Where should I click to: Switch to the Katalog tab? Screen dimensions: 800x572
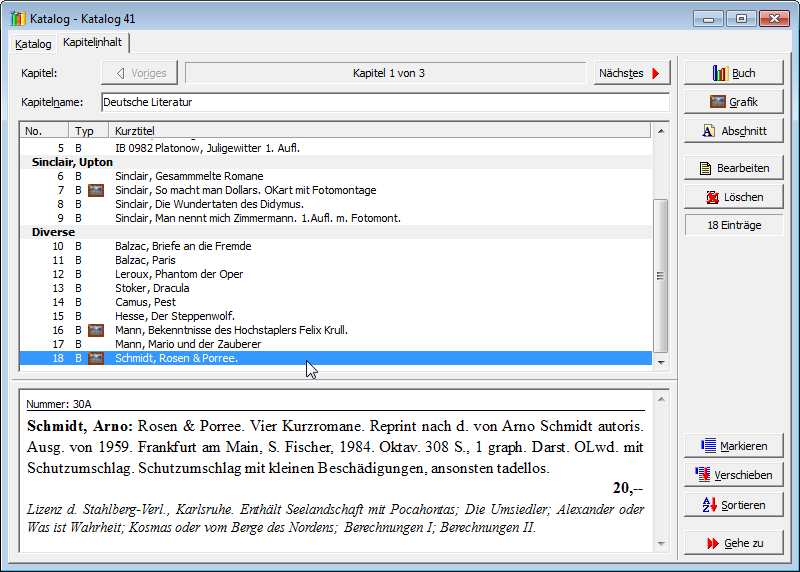(x=33, y=44)
